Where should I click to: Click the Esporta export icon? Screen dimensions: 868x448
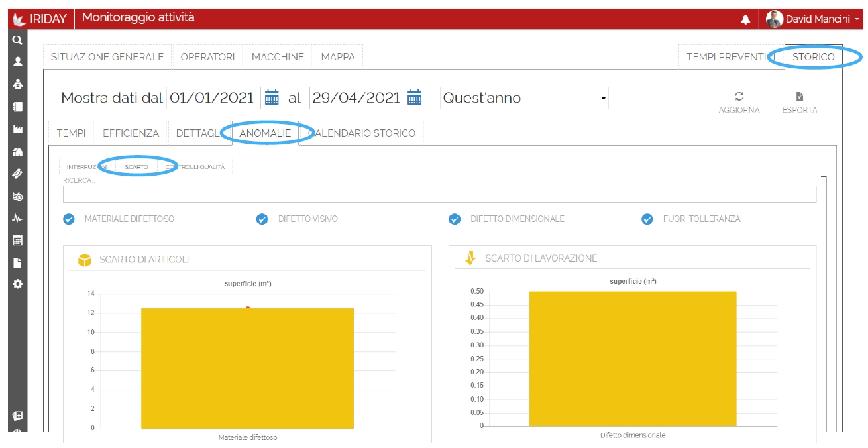coord(799,97)
